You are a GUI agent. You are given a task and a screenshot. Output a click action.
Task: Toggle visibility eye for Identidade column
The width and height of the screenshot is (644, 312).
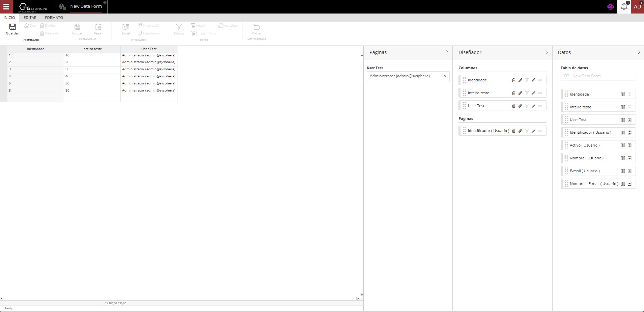coord(540,80)
